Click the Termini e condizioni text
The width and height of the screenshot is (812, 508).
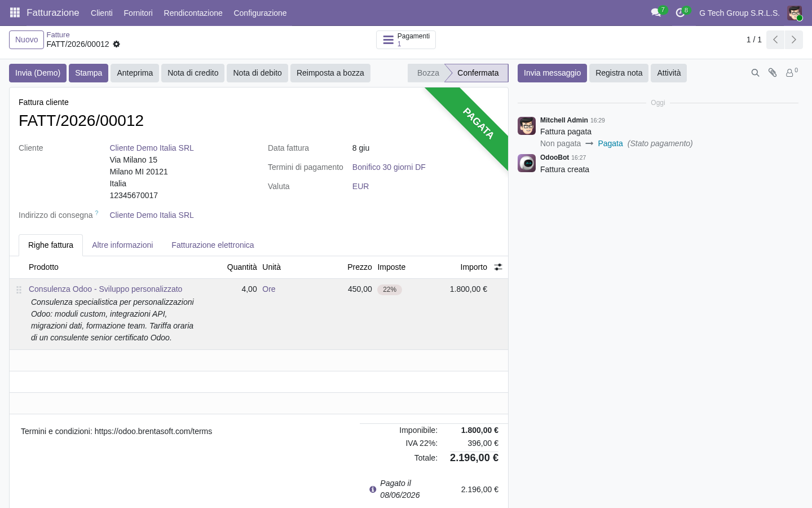point(117,431)
